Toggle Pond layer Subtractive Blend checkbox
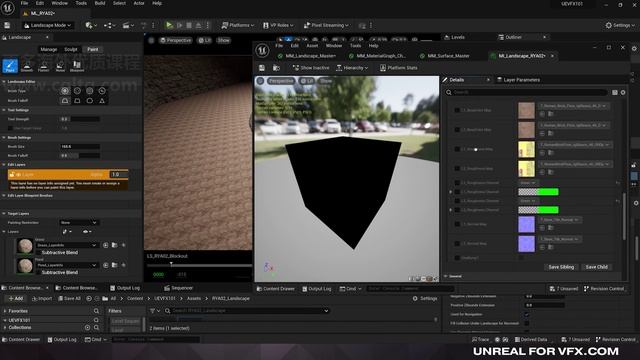The image size is (640, 360). 39,272
